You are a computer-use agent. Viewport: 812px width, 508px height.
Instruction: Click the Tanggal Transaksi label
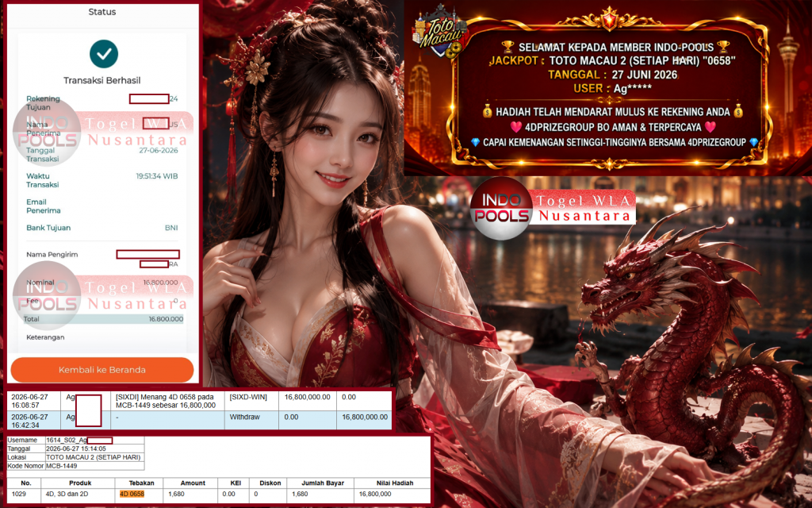pos(43,155)
